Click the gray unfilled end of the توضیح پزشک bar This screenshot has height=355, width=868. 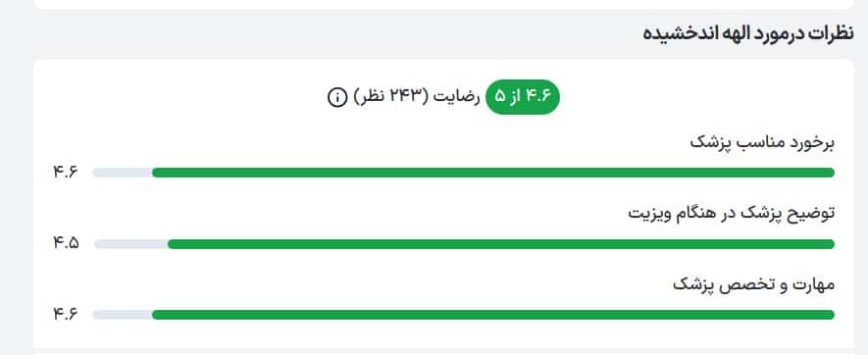pyautogui.click(x=131, y=243)
